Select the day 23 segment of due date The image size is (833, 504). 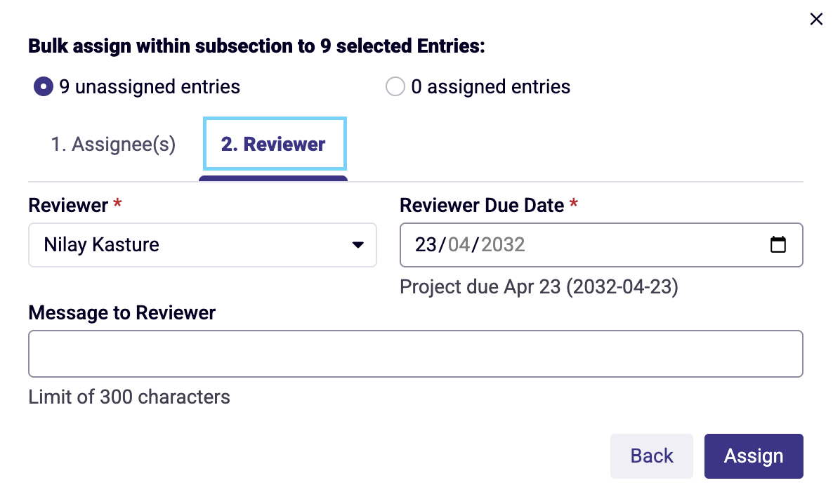[426, 245]
